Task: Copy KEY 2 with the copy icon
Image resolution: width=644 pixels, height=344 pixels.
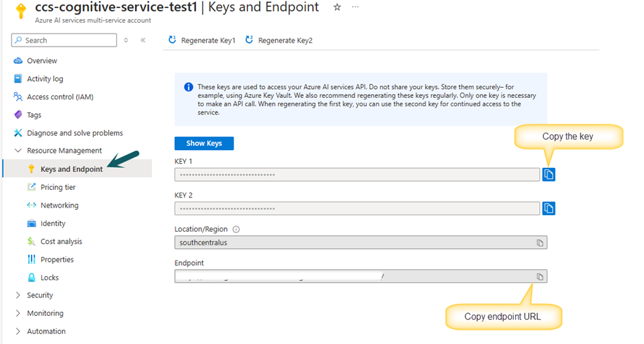Action: click(x=549, y=208)
